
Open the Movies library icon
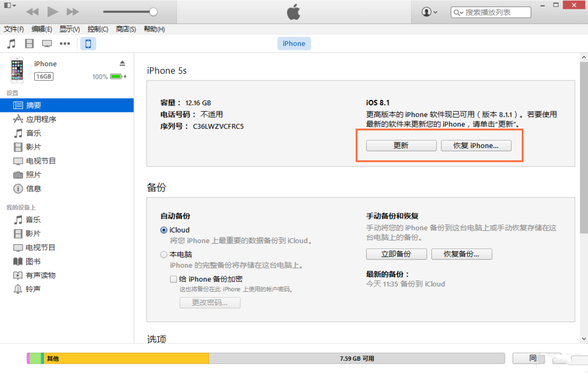point(29,44)
